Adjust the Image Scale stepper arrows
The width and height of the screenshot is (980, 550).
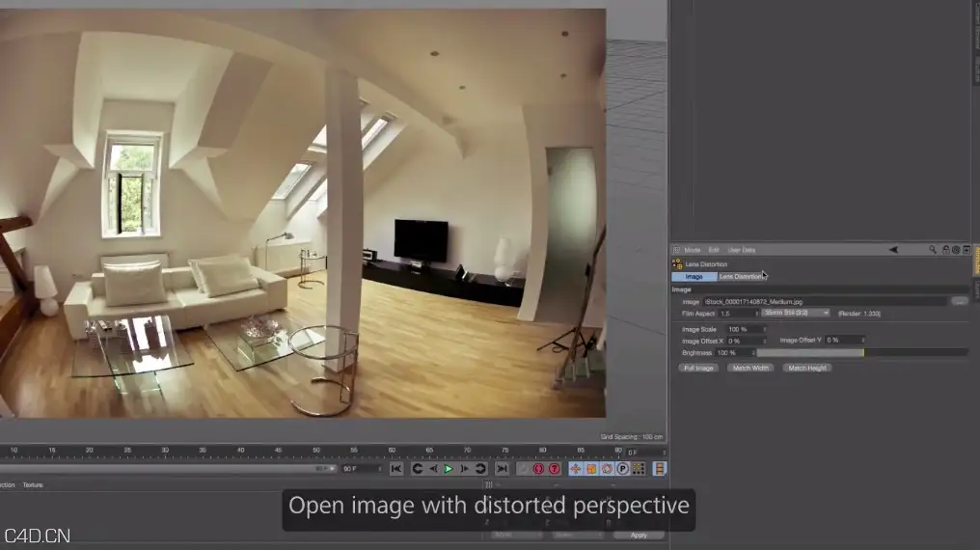765,329
